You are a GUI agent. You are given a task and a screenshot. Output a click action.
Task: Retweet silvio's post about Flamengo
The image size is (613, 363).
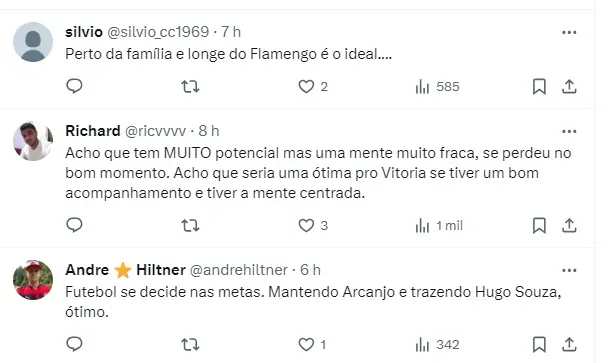[x=190, y=86]
